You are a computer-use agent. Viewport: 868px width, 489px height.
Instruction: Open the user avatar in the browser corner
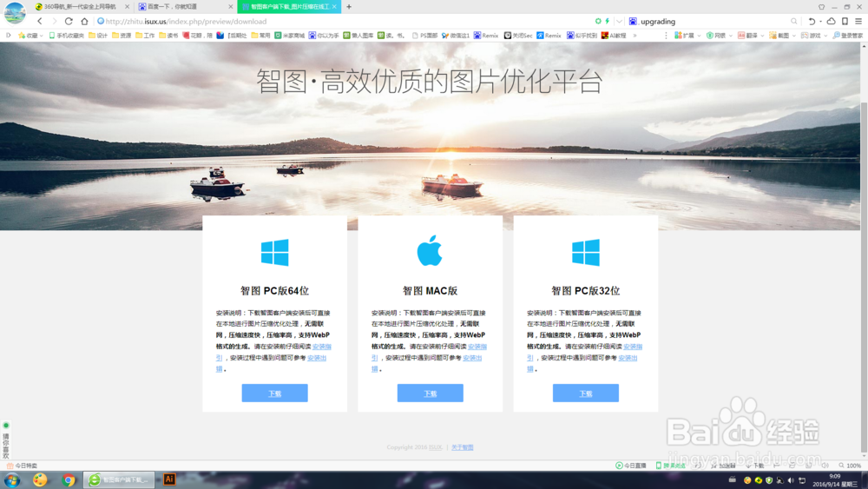[x=15, y=12]
